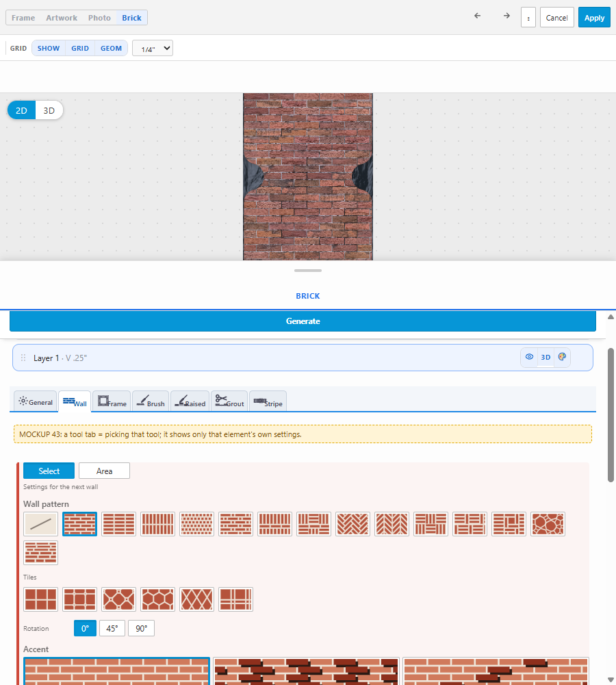The width and height of the screenshot is (616, 685).
Task: Choose the selected running bond wall pattern
Action: (x=79, y=524)
